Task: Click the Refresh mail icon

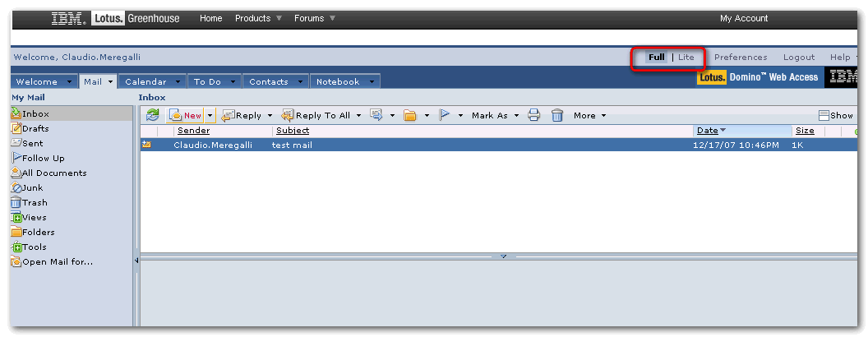Action: click(152, 115)
